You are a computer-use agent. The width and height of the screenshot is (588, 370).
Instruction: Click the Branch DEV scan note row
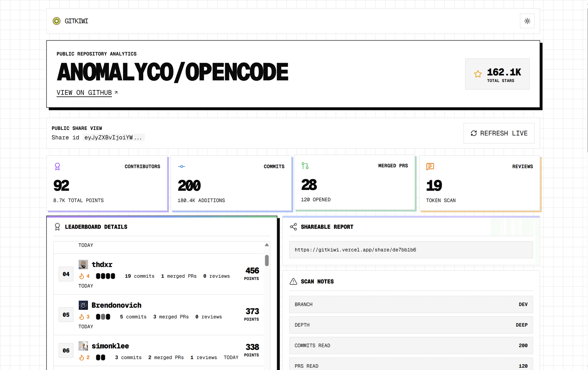point(411,304)
